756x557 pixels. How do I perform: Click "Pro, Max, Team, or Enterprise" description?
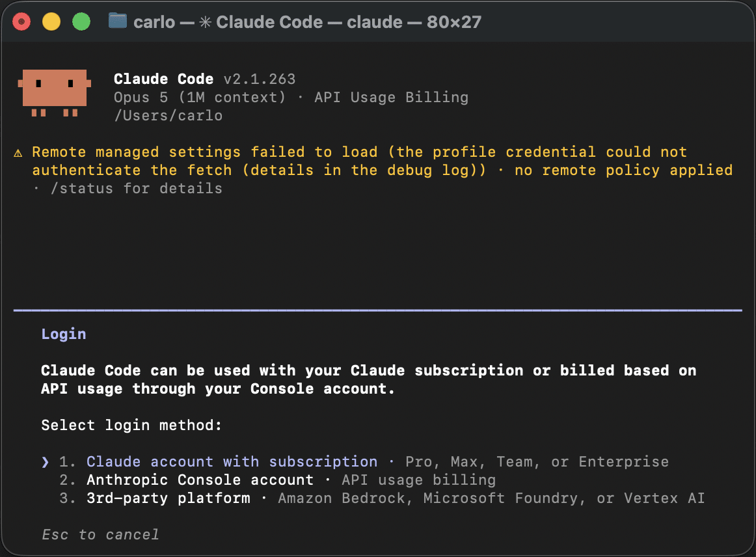[x=537, y=461]
